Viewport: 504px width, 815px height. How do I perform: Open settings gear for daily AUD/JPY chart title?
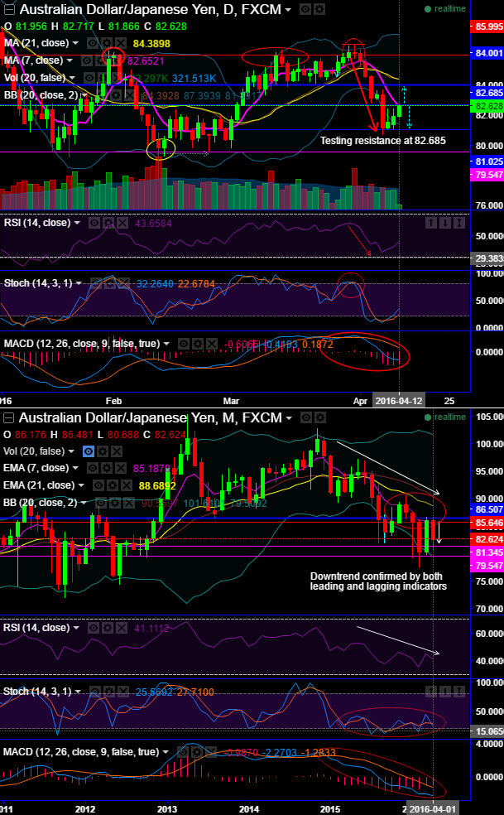pos(319,9)
